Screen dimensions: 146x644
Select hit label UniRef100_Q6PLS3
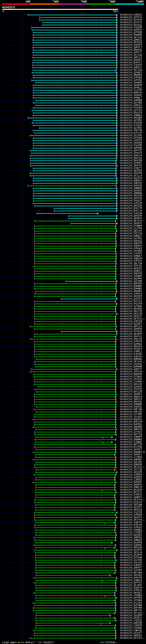pos(131,58)
